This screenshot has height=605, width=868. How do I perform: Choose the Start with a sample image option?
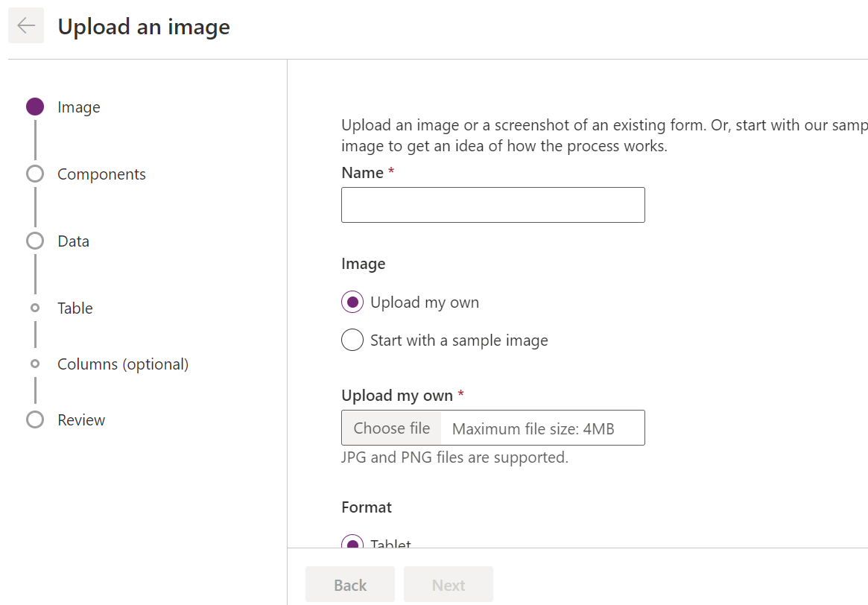point(352,340)
